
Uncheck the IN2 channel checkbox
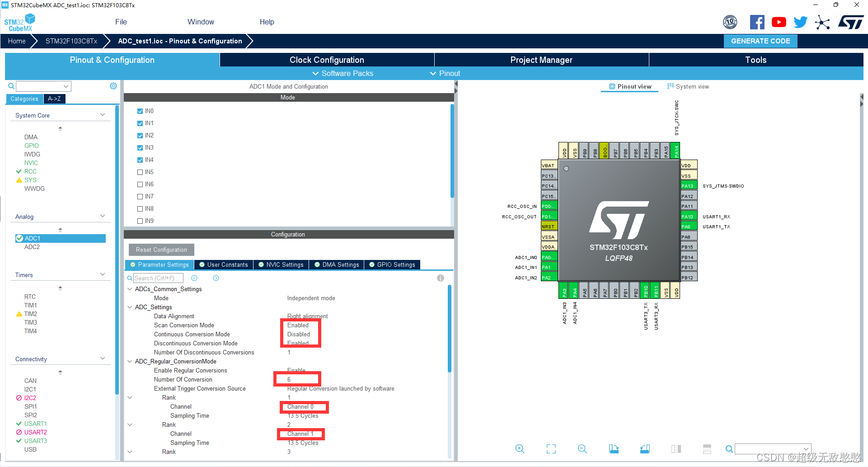140,136
